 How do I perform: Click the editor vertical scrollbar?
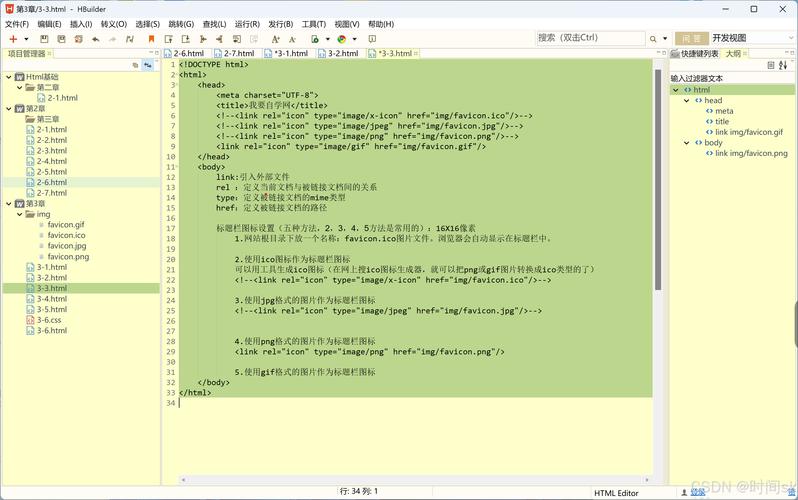[657, 180]
